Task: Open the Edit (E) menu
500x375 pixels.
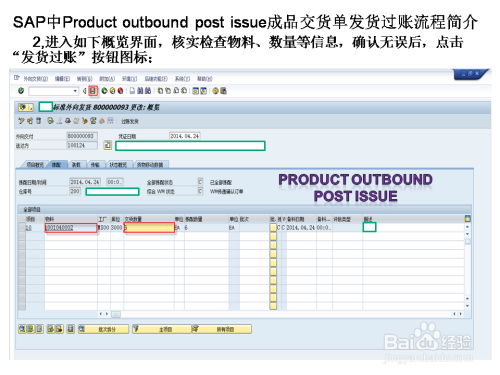Action: coord(62,79)
